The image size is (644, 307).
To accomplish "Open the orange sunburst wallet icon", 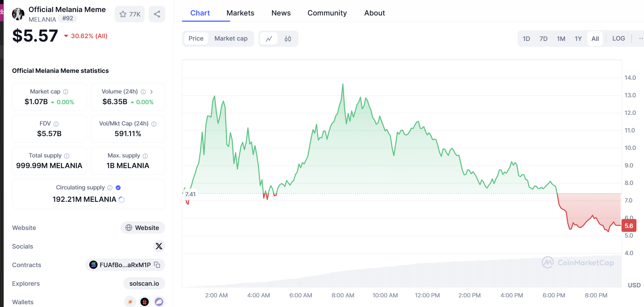I will pos(130,302).
